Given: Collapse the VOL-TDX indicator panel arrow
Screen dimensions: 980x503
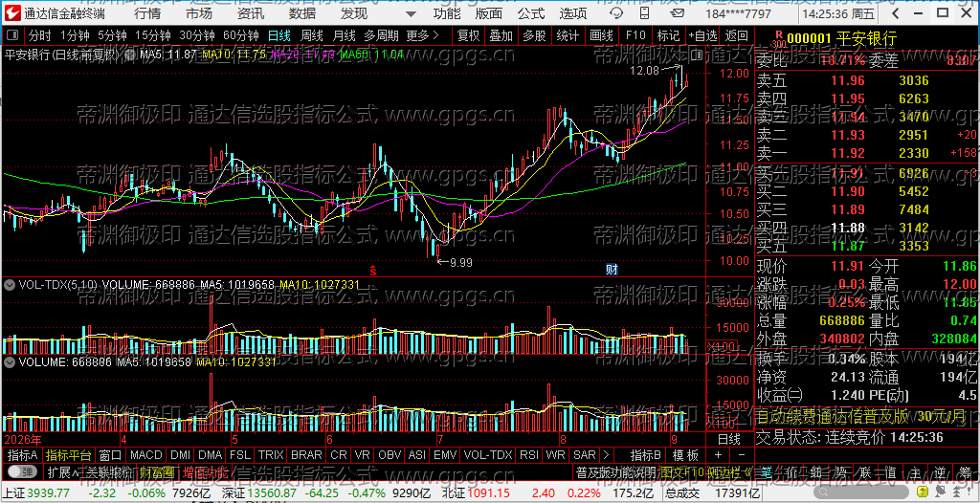Looking at the screenshot, I should pos(10,285).
